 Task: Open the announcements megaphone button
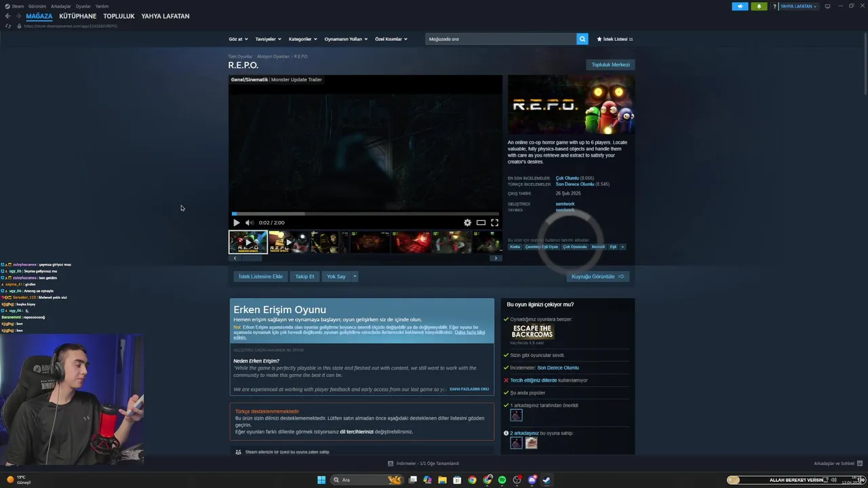click(x=740, y=6)
